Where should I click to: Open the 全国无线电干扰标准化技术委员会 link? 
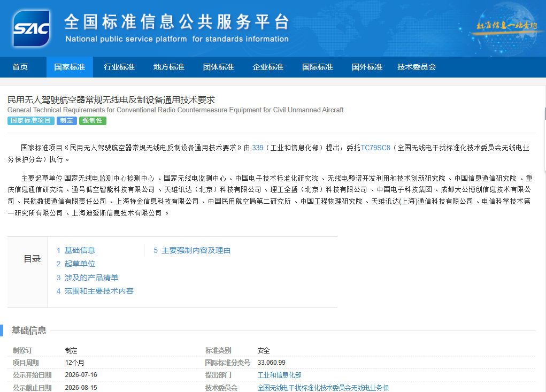tap(323, 388)
